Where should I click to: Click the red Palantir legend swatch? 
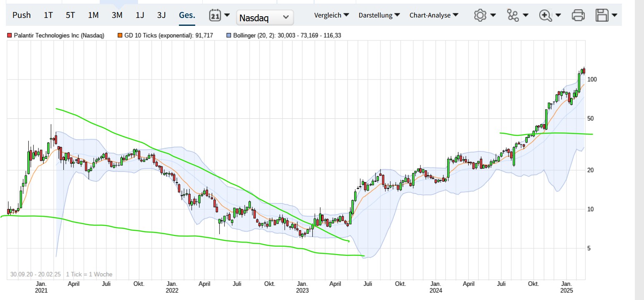[10, 35]
